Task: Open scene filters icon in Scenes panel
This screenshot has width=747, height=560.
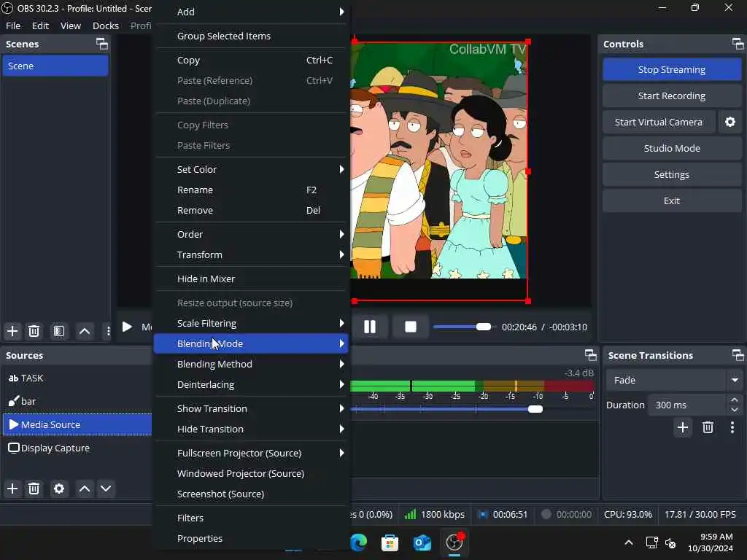Action: pos(59,331)
